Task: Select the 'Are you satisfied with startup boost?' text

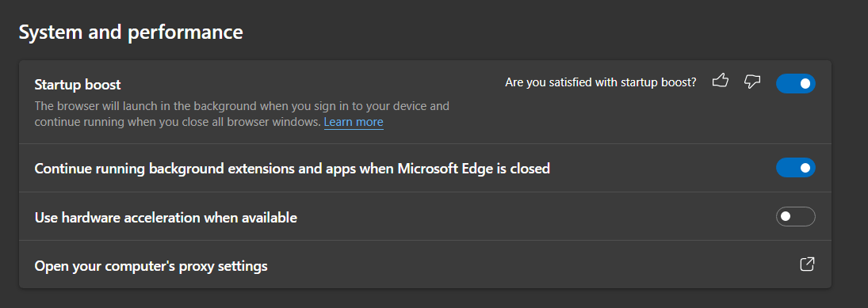Action: pyautogui.click(x=601, y=82)
